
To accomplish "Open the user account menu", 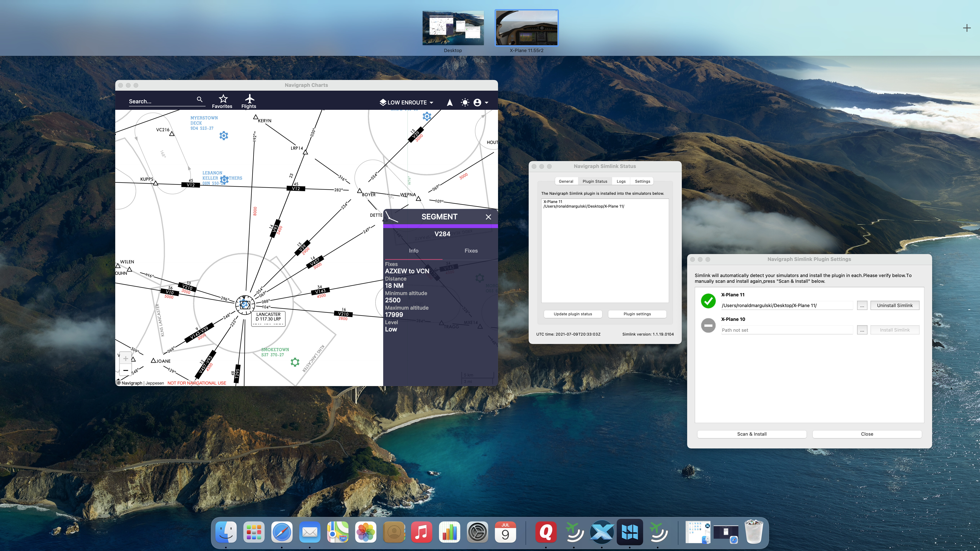I will point(481,103).
